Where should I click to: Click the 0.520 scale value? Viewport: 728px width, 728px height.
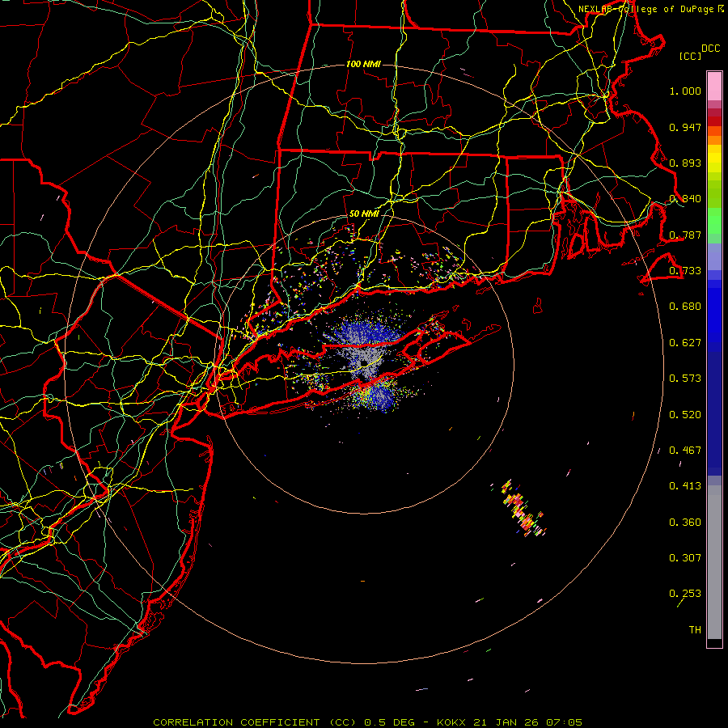685,415
